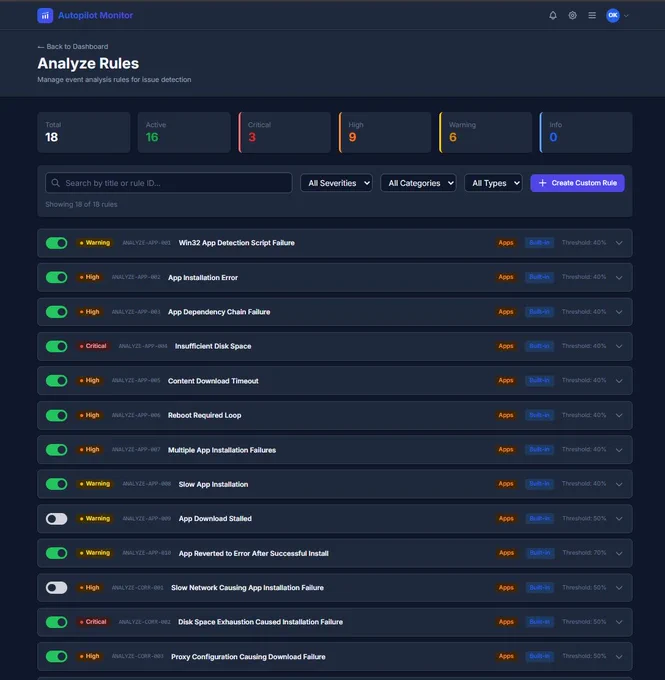Viewport: 665px width, 680px height.
Task: Toggle App Reverted to Error rule
Action: point(56,553)
